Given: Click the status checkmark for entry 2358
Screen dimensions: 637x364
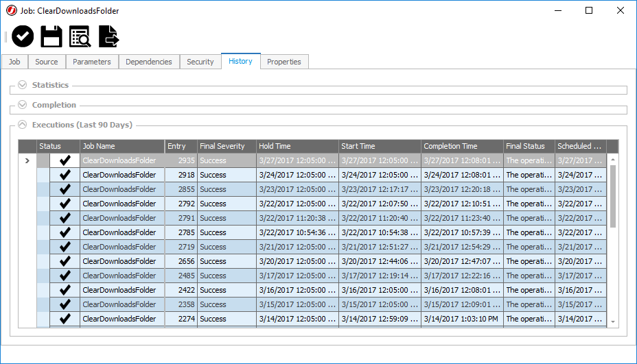Looking at the screenshot, I should pyautogui.click(x=65, y=305).
